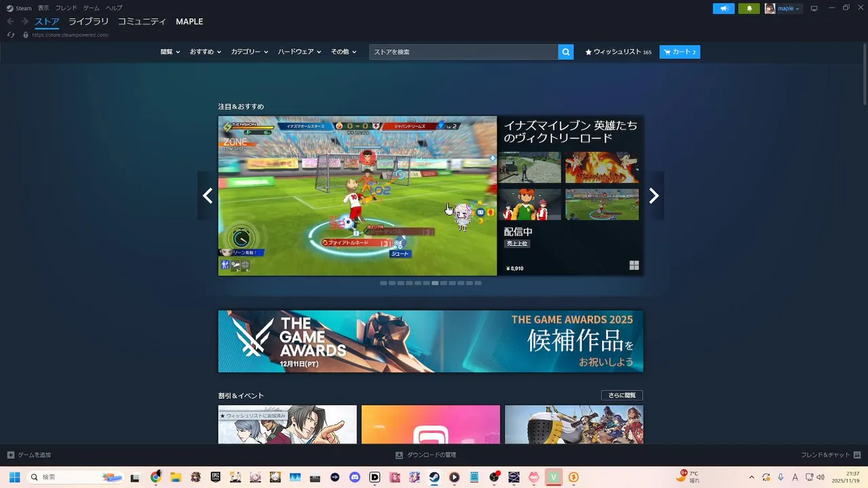Select the last carousel page dot
The image size is (868, 488).
click(x=478, y=283)
